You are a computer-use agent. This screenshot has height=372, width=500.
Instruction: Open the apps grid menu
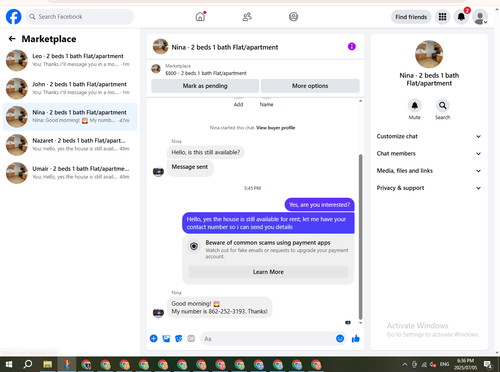(x=442, y=17)
